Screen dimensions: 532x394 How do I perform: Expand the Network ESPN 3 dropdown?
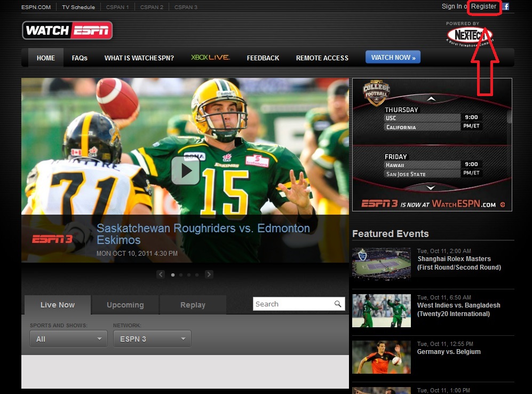tap(152, 338)
